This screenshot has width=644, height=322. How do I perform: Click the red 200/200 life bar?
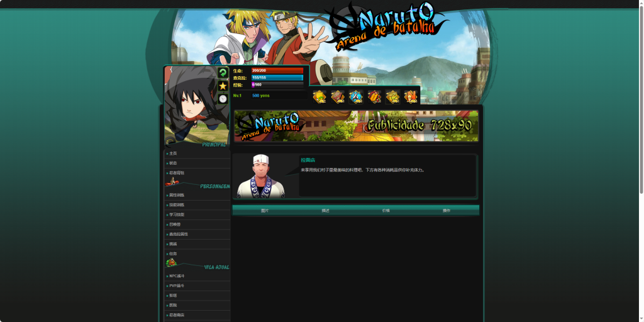[x=277, y=70]
